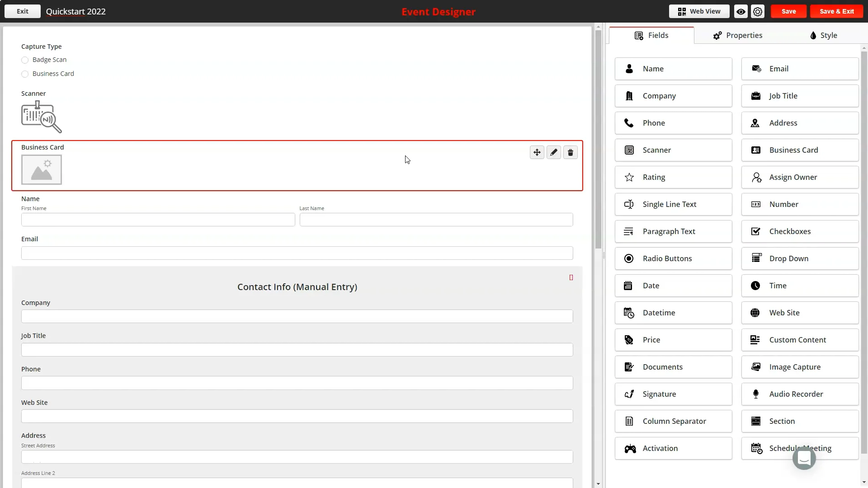868x488 pixels.
Task: Add a Signature field from the panel
Action: 673,394
